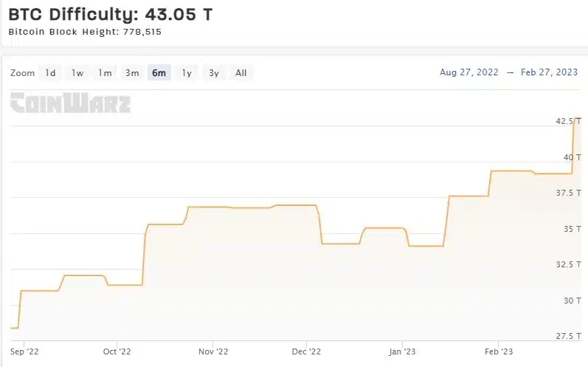Click the 35 T y-axis label
The image size is (588, 367).
point(572,229)
